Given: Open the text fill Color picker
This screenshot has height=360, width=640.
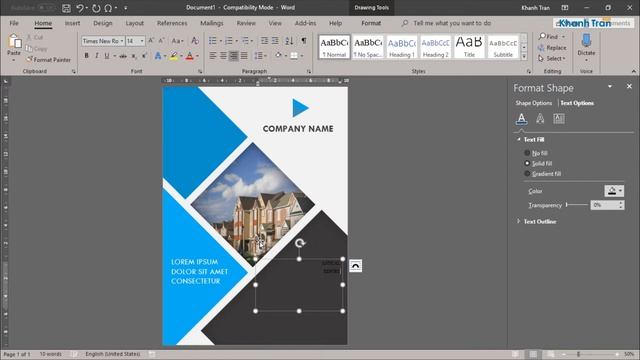Looking at the screenshot, I should tap(614, 191).
